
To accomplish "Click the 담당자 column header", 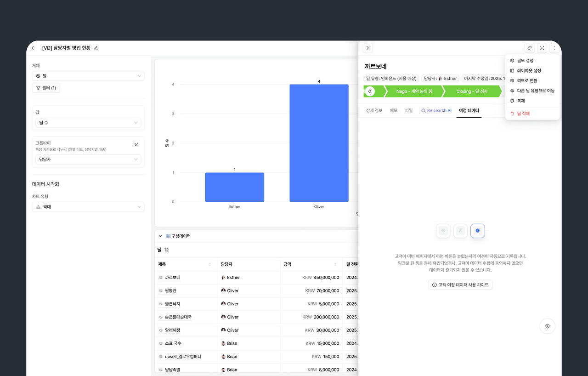I will (249, 264).
